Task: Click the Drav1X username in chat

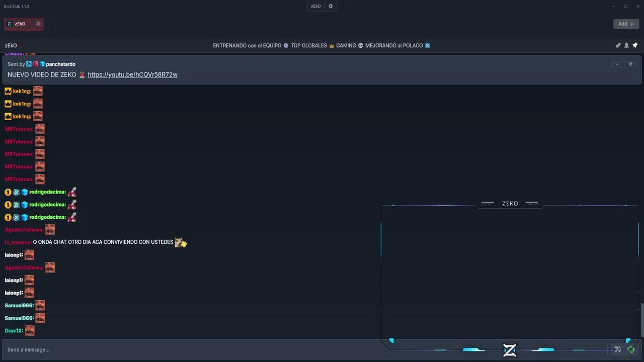Action: 14,331
